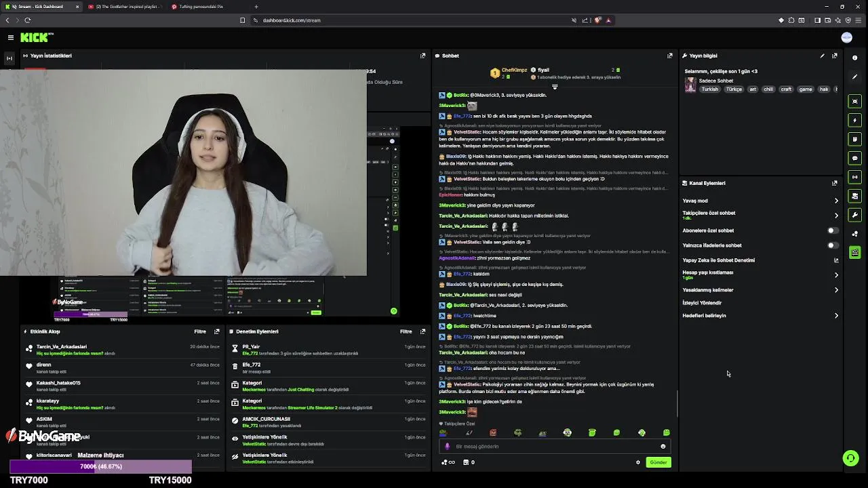Image resolution: width=868 pixels, height=488 pixels.
Task: Switch to the Stream - Kick Dashboard tab
Action: coord(42,7)
